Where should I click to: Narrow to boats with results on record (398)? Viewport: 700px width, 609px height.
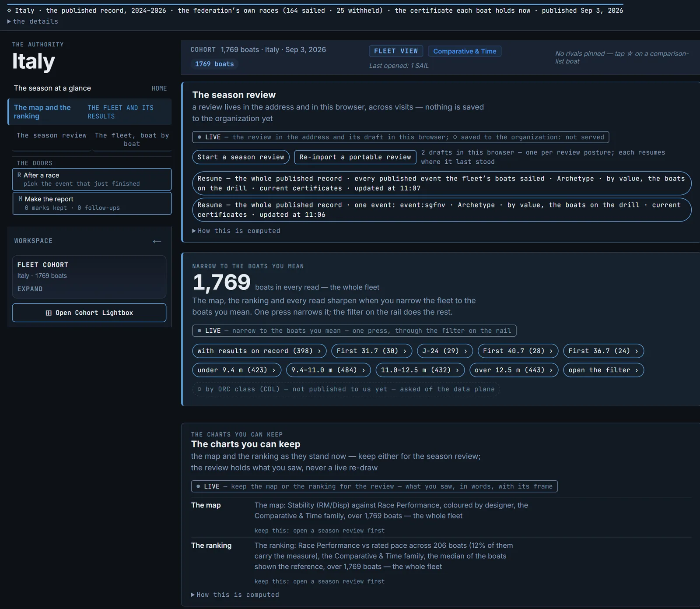259,351
